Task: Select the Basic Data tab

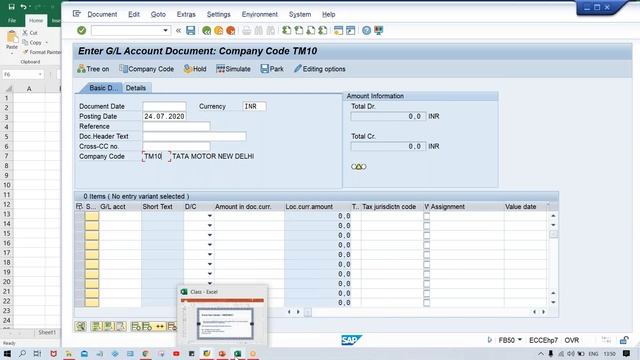Action: pos(103,88)
